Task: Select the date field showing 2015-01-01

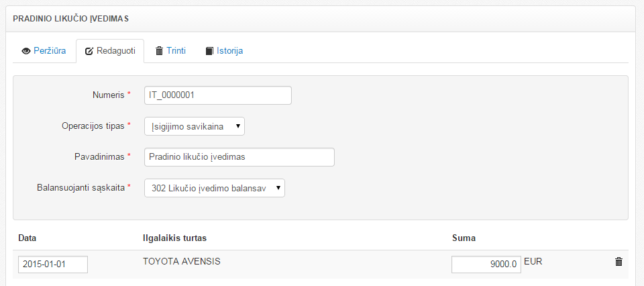Action: [53, 265]
